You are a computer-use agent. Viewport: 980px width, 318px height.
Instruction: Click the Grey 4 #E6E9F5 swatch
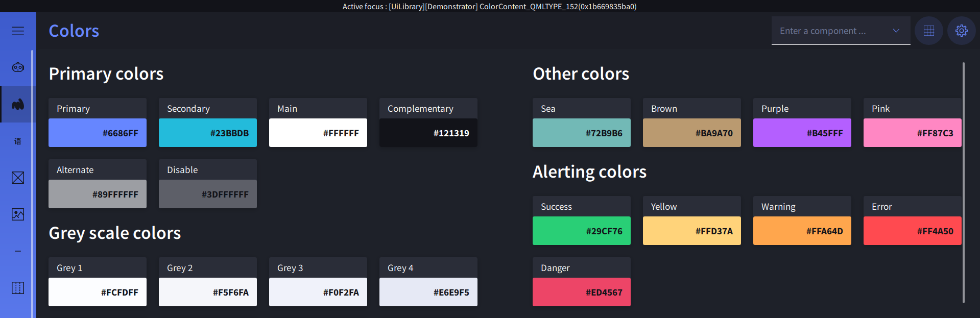tap(428, 292)
